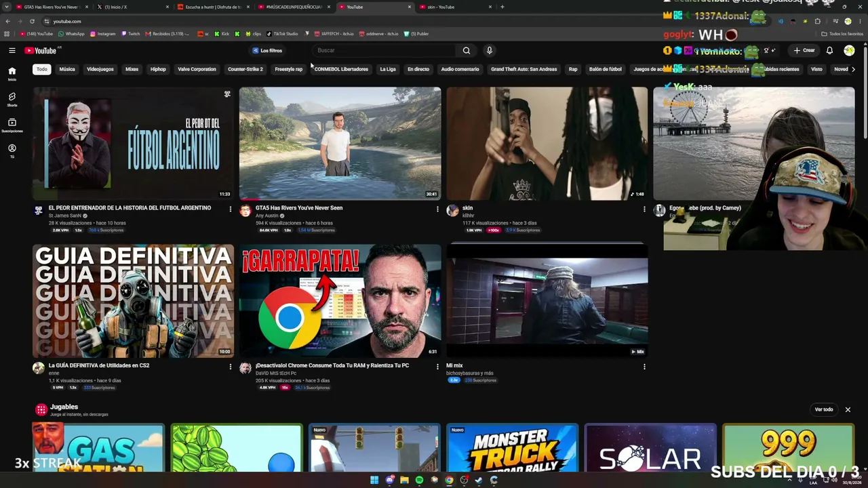Dismiss the Jugables section
The width and height of the screenshot is (868, 488).
coord(848,409)
